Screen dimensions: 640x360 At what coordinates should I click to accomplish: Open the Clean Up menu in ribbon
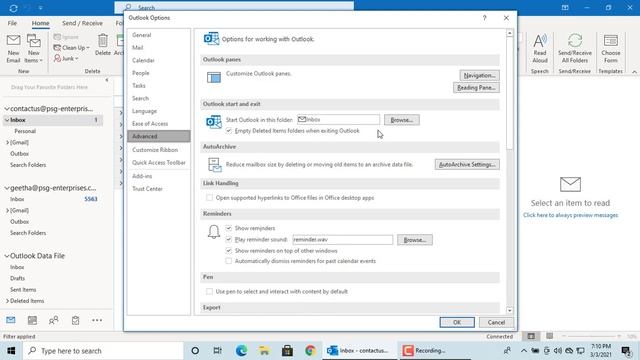tap(72, 48)
